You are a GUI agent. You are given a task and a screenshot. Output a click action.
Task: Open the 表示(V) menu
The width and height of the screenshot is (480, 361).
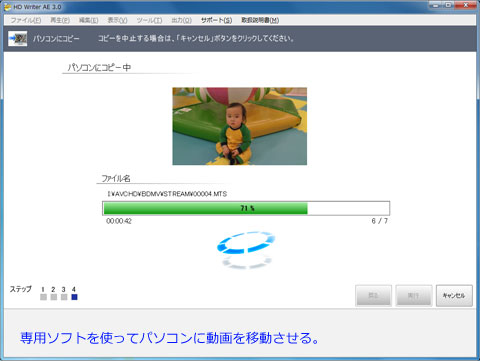pyautogui.click(x=117, y=20)
